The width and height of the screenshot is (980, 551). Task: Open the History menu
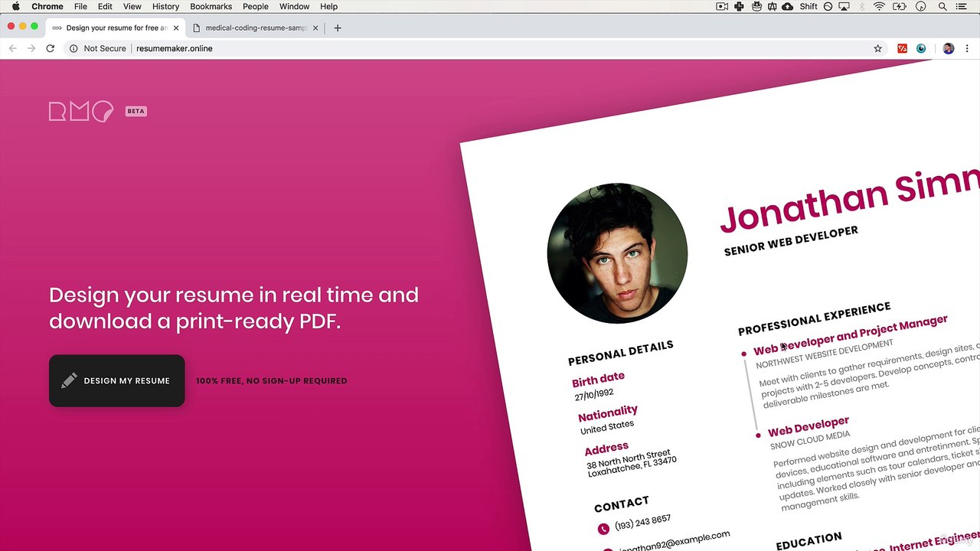coord(165,6)
